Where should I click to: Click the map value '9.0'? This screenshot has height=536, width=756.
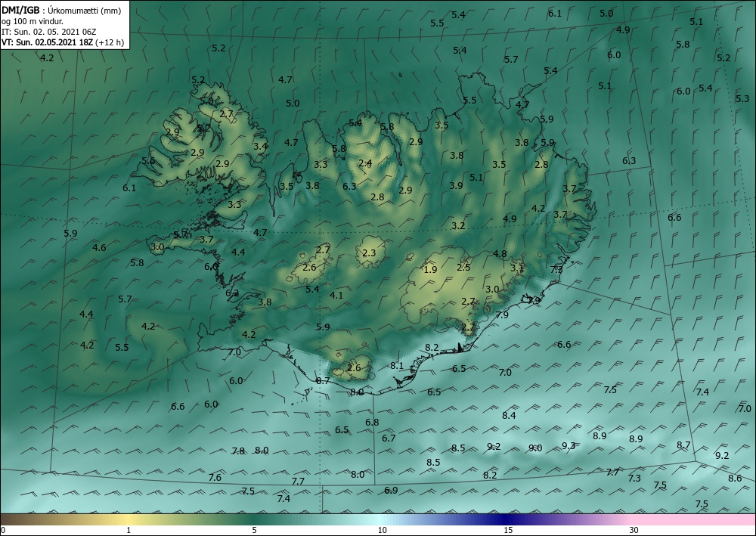click(535, 448)
